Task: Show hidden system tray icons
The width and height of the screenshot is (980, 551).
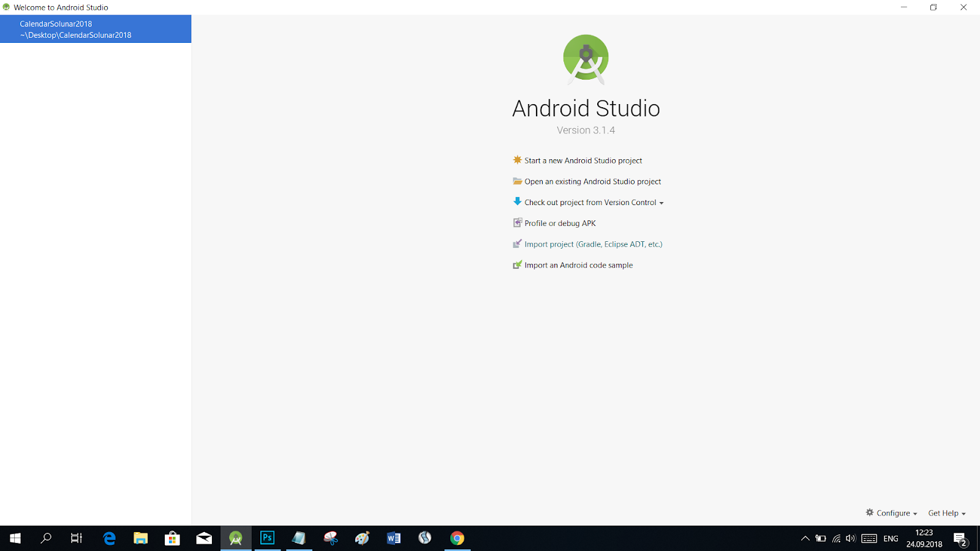Action: click(x=805, y=539)
